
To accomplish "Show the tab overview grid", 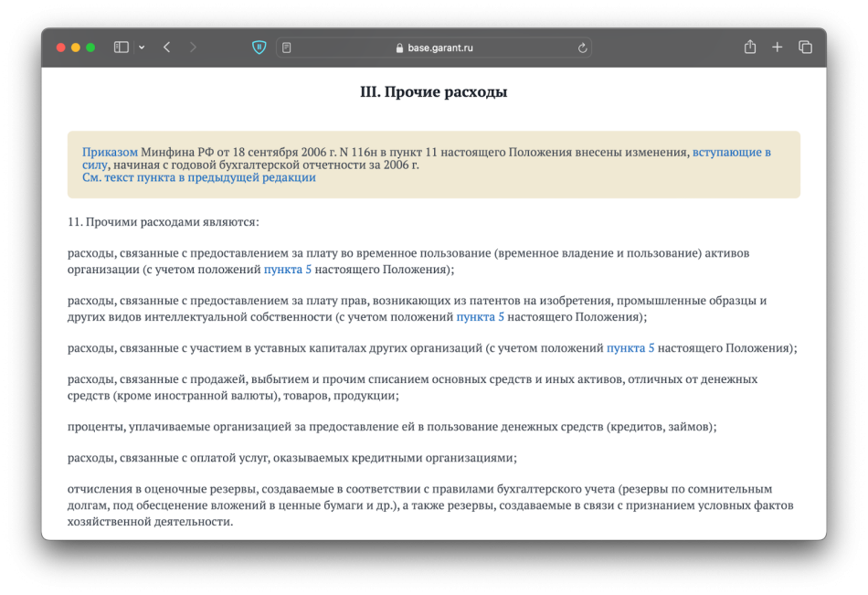I will coord(805,48).
